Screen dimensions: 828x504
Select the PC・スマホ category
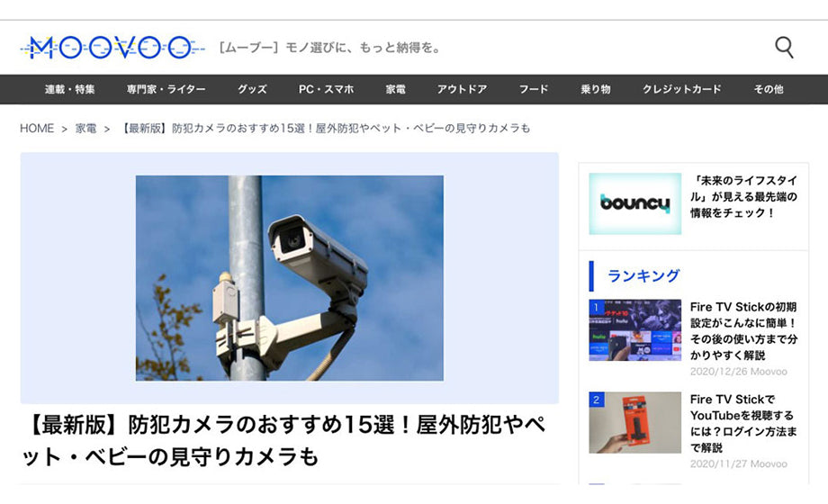(326, 89)
